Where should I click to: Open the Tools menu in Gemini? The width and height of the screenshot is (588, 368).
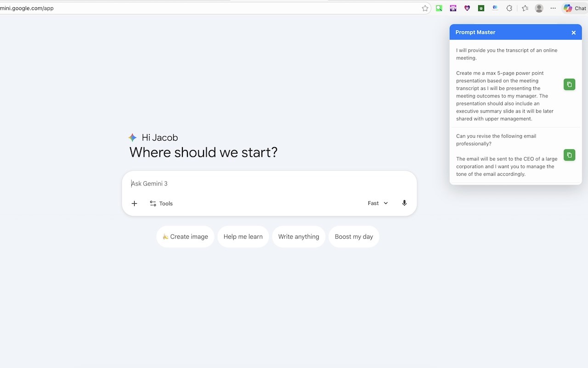coord(161,203)
